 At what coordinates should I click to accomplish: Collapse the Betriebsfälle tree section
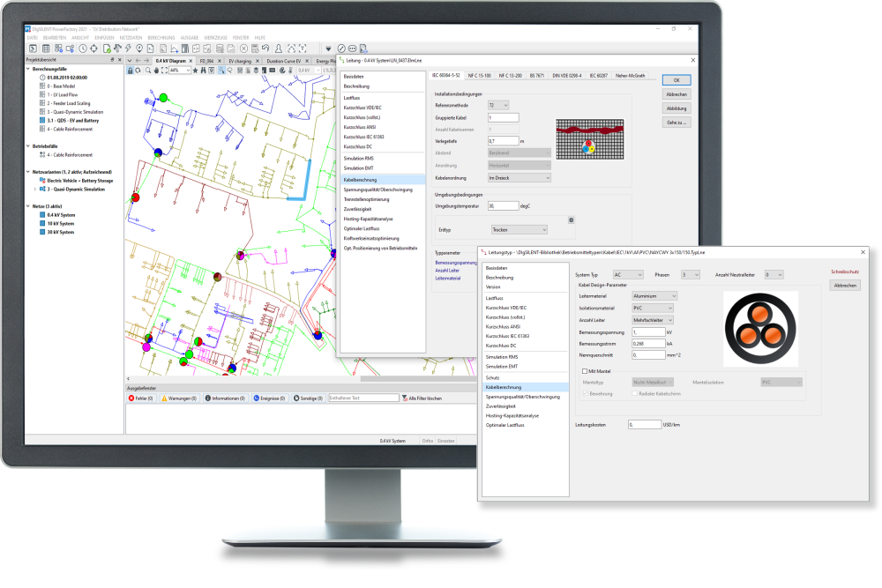click(x=28, y=146)
